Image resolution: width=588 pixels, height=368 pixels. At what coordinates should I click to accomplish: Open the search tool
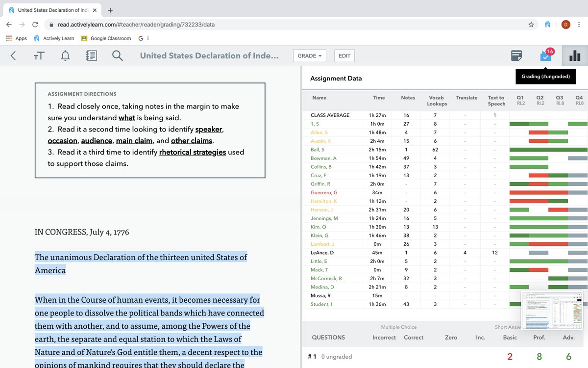pyautogui.click(x=117, y=55)
